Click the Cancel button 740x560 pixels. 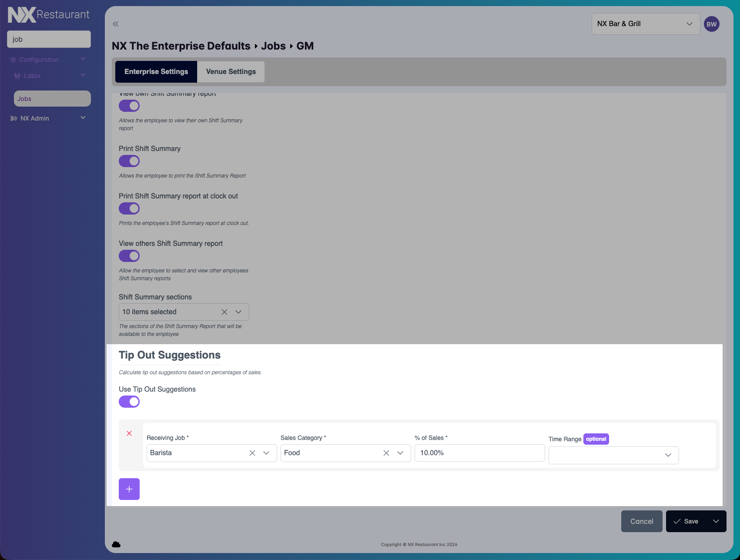point(642,521)
